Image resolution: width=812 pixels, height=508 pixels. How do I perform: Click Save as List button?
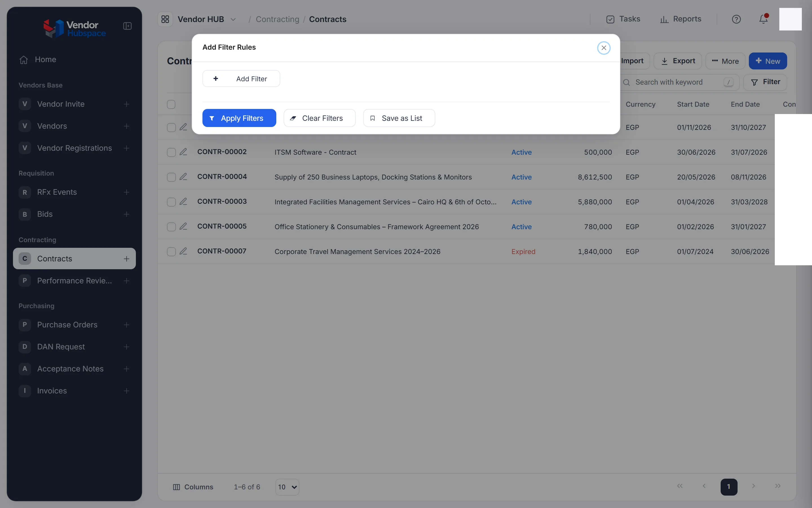399,118
